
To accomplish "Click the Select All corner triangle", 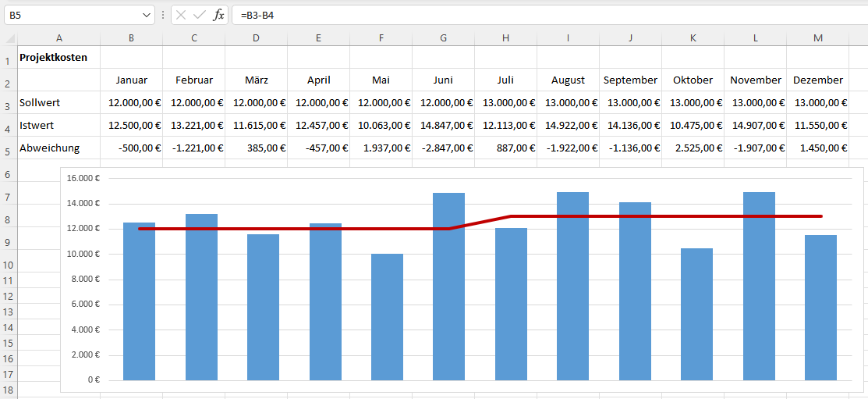I will pos(9,38).
